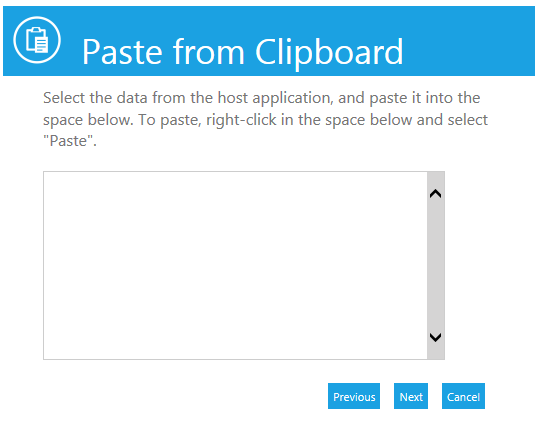This screenshot has width=539, height=439.
Task: Click the quoted "Paste" word in instructions
Action: point(70,141)
